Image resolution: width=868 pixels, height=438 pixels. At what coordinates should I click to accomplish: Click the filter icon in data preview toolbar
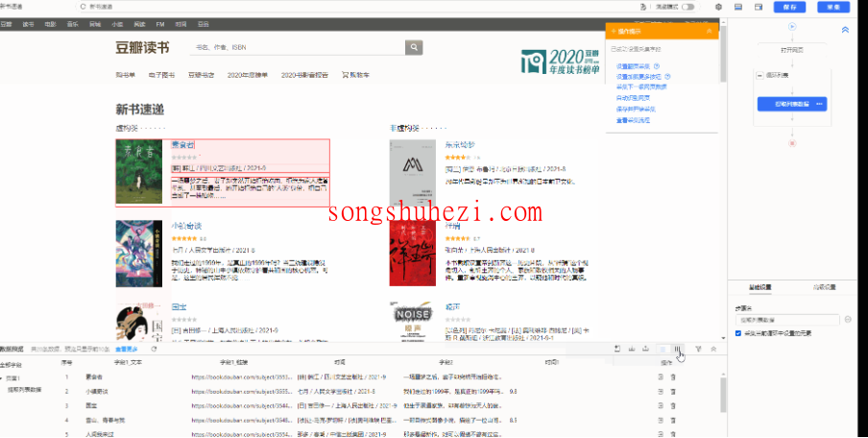699,349
